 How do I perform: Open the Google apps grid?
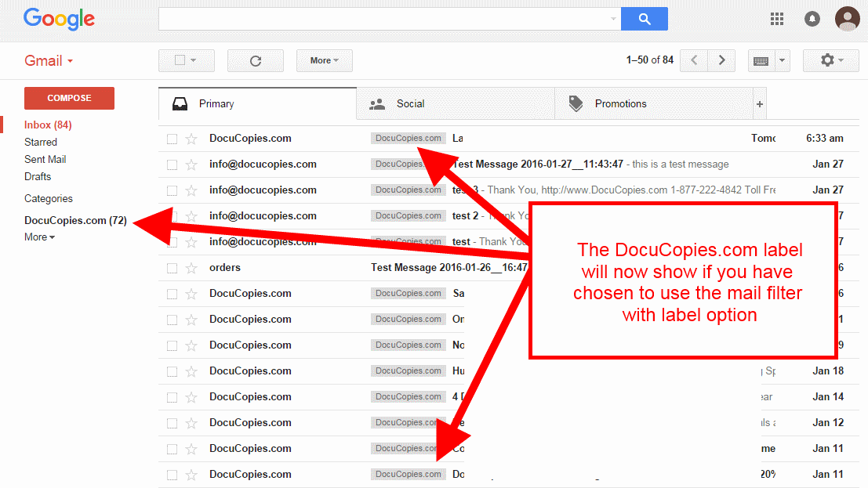[x=777, y=19]
